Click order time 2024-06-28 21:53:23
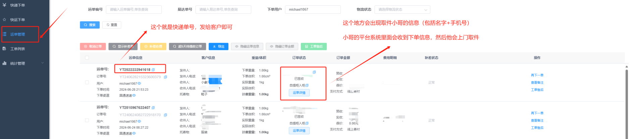The image size is (644, 139). (134, 90)
